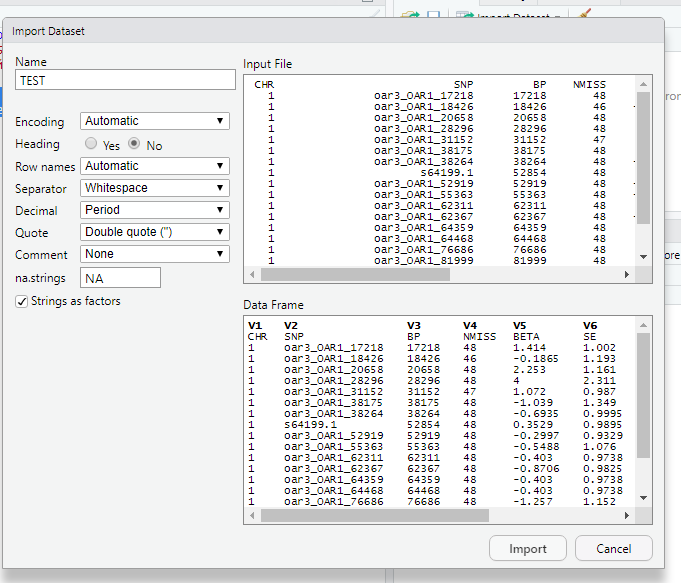Click Data Frame scroll up arrow

(x=643, y=325)
